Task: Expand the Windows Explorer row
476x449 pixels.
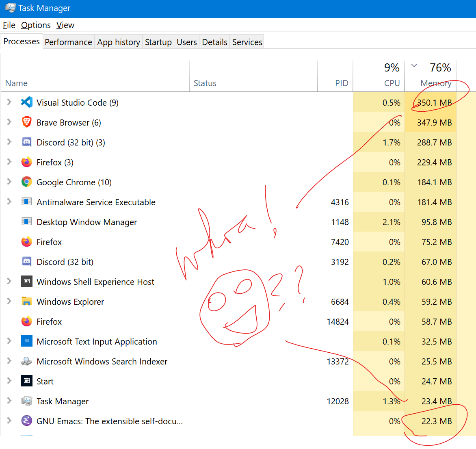Action: click(9, 301)
